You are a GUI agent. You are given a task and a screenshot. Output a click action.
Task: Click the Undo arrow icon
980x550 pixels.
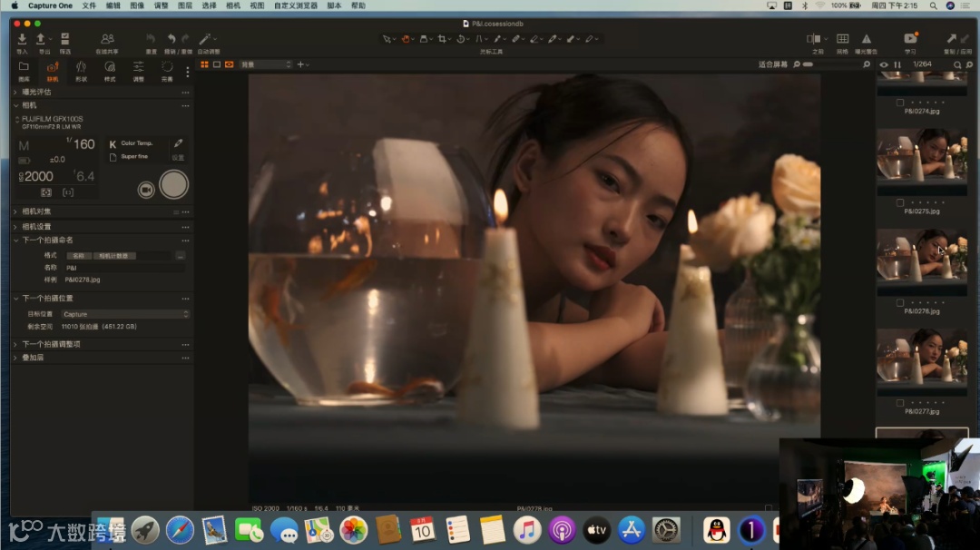(x=171, y=39)
